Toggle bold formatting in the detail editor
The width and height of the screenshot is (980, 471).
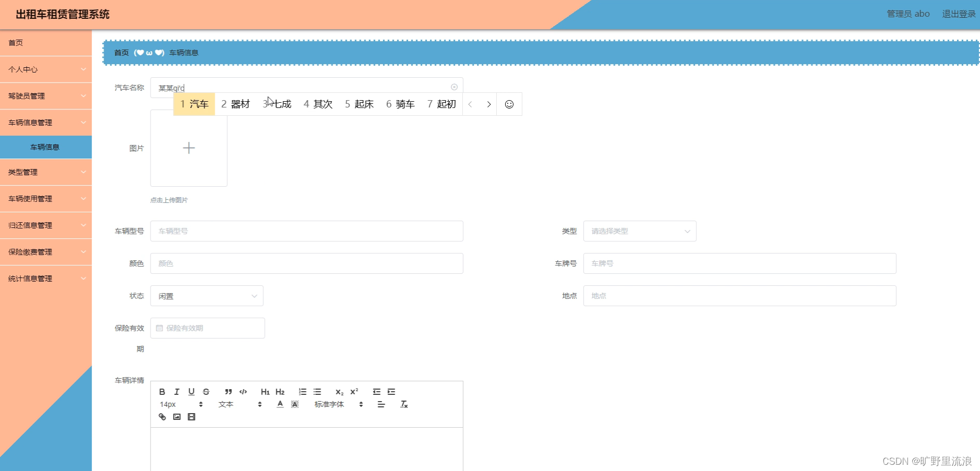162,392
